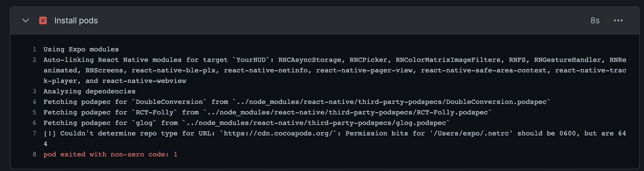Click line number 5 for RCT-Folly podspec
Image resolution: width=644 pixels, height=171 pixels.
34,112
